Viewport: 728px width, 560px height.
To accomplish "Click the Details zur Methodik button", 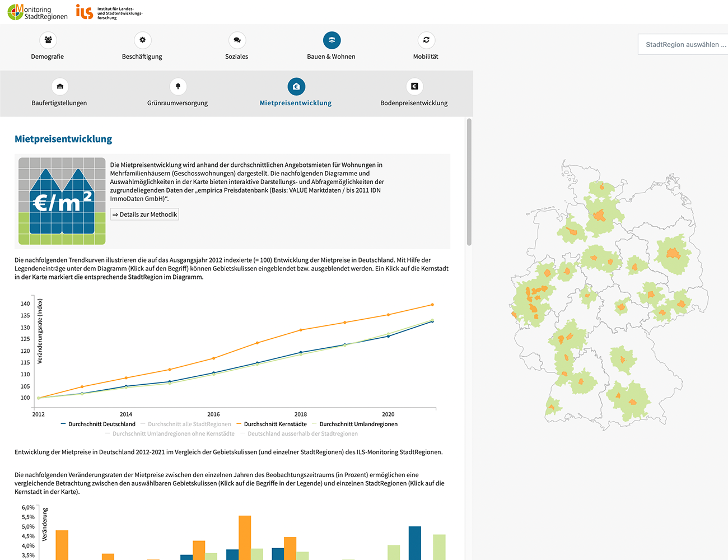I will (144, 214).
